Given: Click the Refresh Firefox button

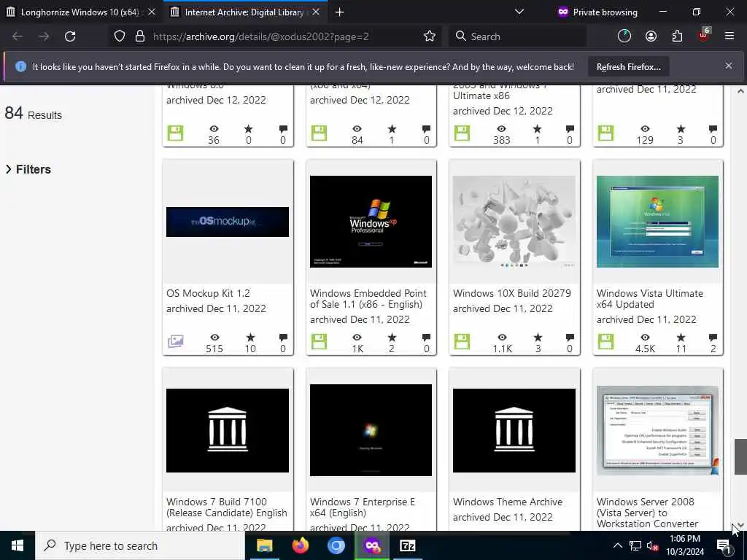Looking at the screenshot, I should pyautogui.click(x=628, y=67).
